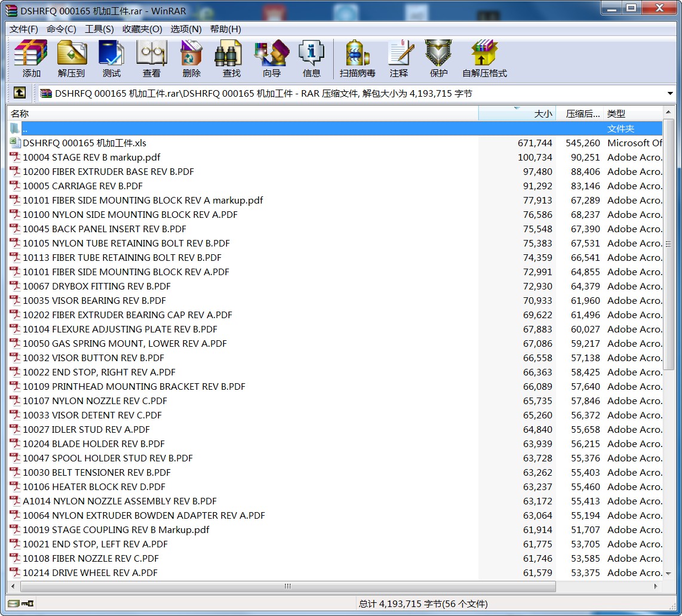Click the horizontal scrollbar thumb
The image size is (682, 616).
pos(288,586)
